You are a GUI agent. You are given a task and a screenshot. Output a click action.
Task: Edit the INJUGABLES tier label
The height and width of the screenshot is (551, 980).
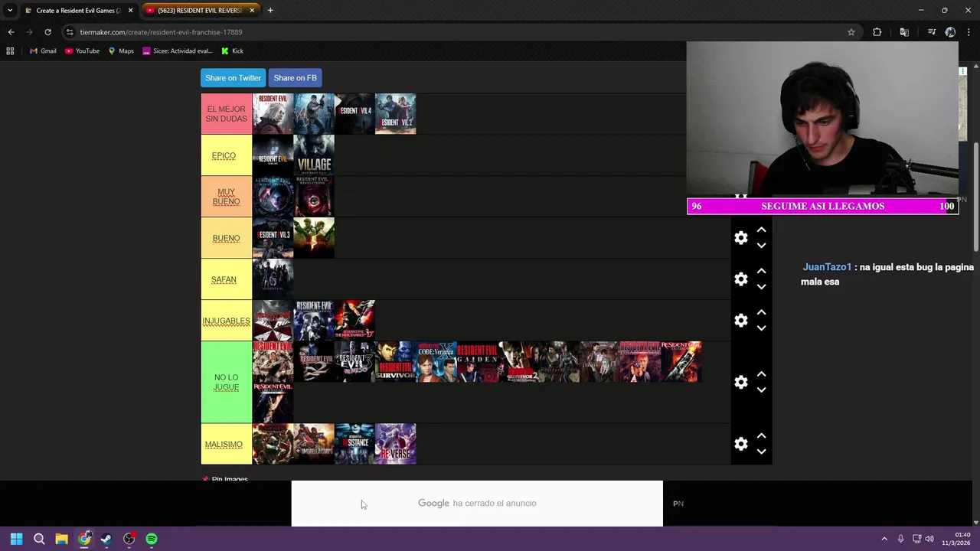[226, 321]
